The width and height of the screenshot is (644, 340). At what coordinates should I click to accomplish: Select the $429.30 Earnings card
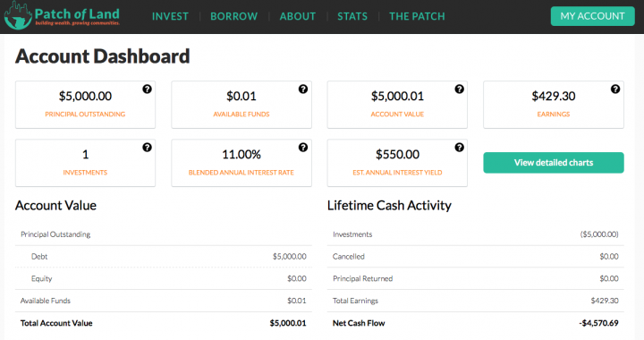click(x=554, y=105)
